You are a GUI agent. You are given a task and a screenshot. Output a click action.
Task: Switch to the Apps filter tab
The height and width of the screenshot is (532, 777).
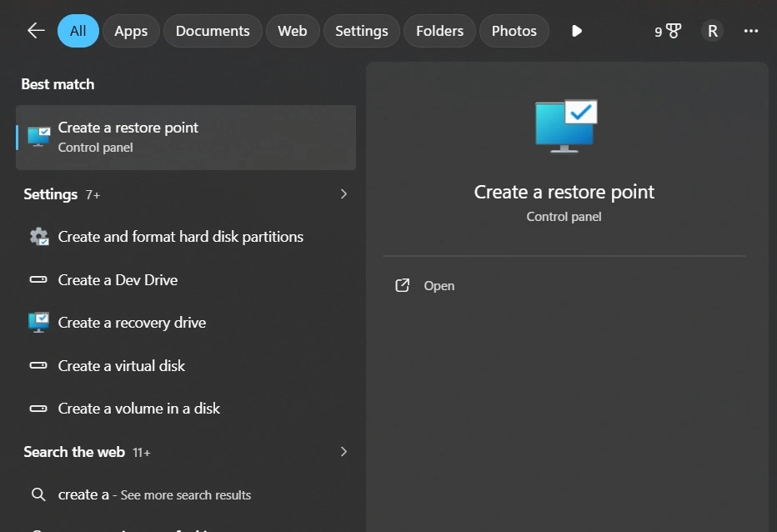tap(131, 31)
